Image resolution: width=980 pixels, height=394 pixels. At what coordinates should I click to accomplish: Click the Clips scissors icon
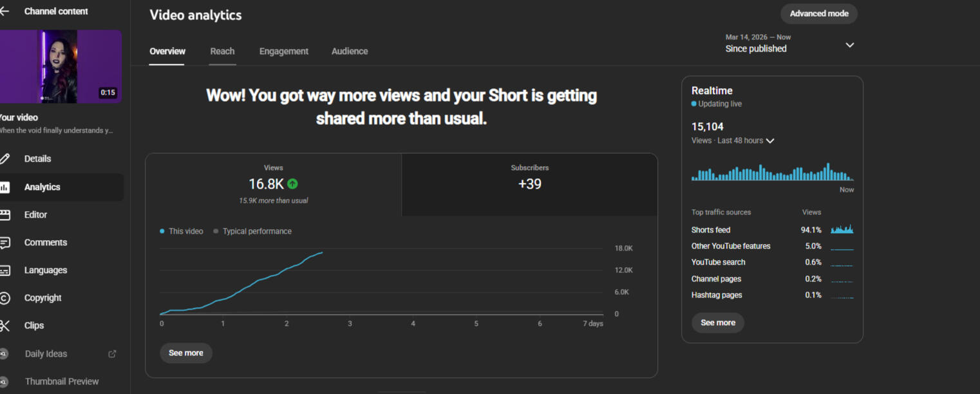(x=5, y=326)
